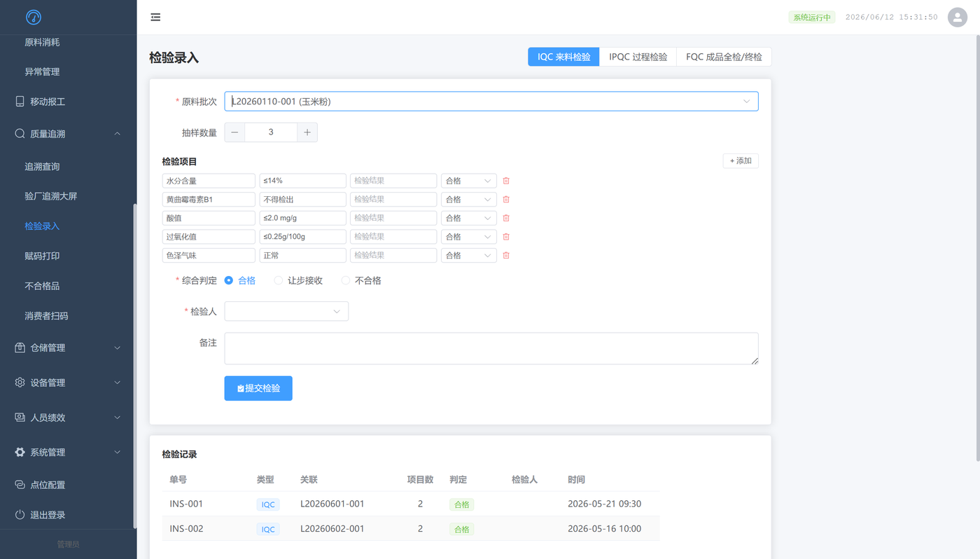
Task: Click batch L20260601-001 in records
Action: 332,504
